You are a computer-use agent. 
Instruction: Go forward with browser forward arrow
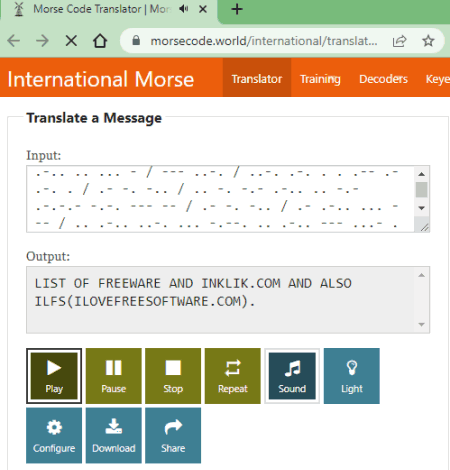[x=42, y=41]
